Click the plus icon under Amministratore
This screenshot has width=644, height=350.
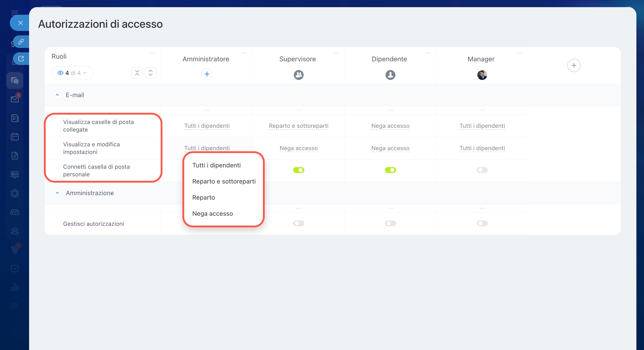[207, 74]
